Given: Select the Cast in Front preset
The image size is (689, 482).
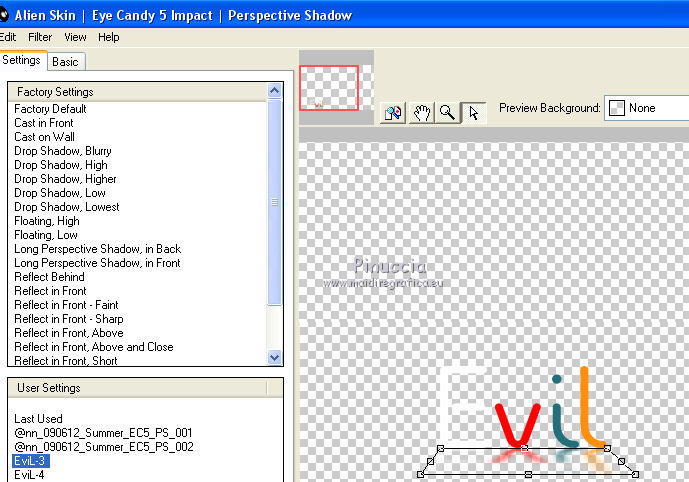Looking at the screenshot, I should (x=44, y=123).
